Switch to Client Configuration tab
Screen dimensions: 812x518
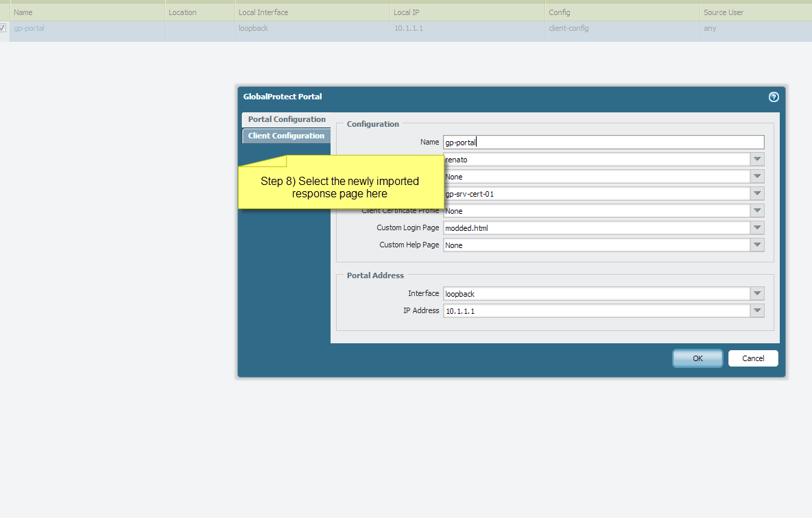click(286, 136)
